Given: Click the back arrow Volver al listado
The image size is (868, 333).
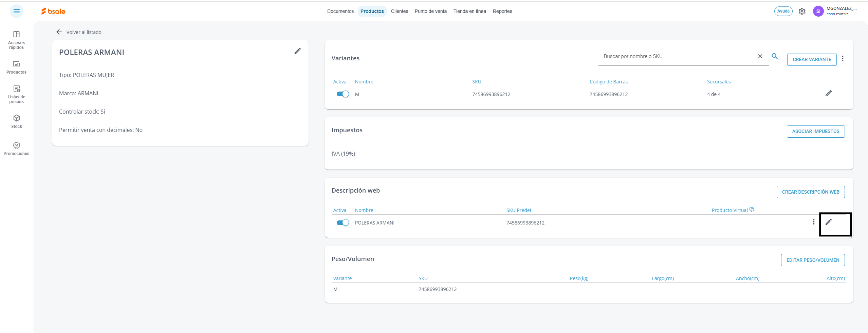Looking at the screenshot, I should pyautogui.click(x=59, y=32).
